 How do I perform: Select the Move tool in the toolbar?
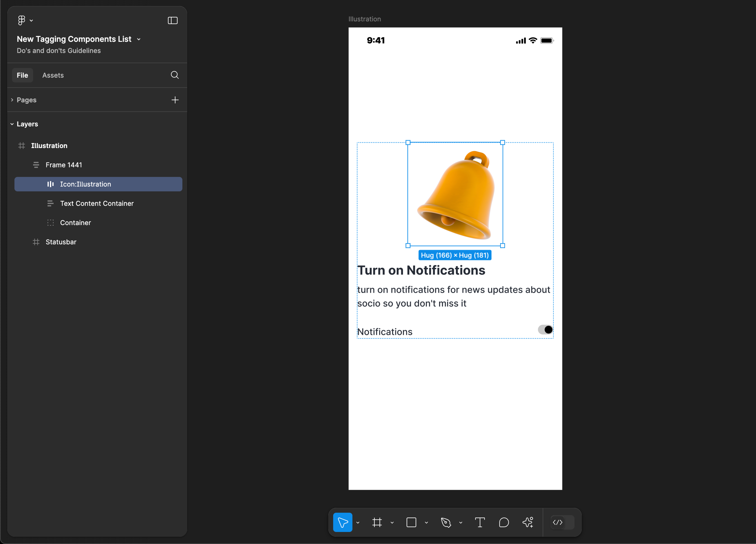pos(343,522)
